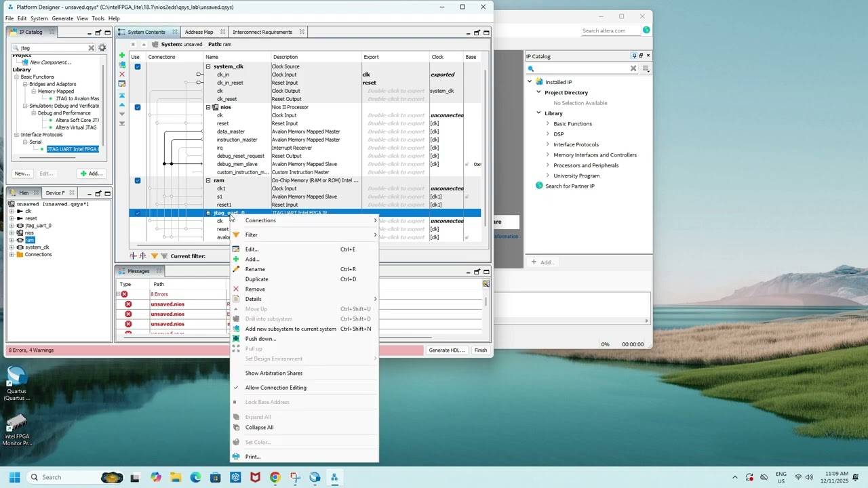Uncheck the Use checkbox for nios
The image size is (868, 488).
[x=138, y=107]
